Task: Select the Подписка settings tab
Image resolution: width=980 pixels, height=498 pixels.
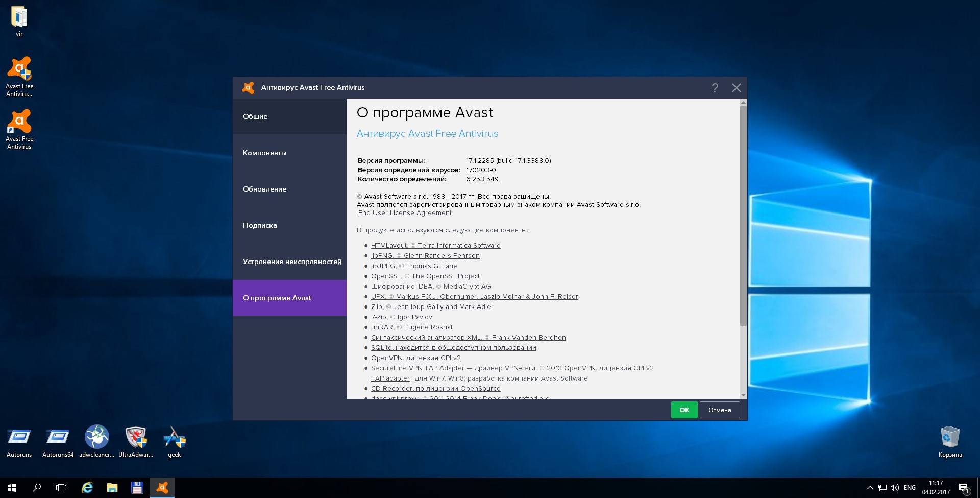Action: pos(289,225)
